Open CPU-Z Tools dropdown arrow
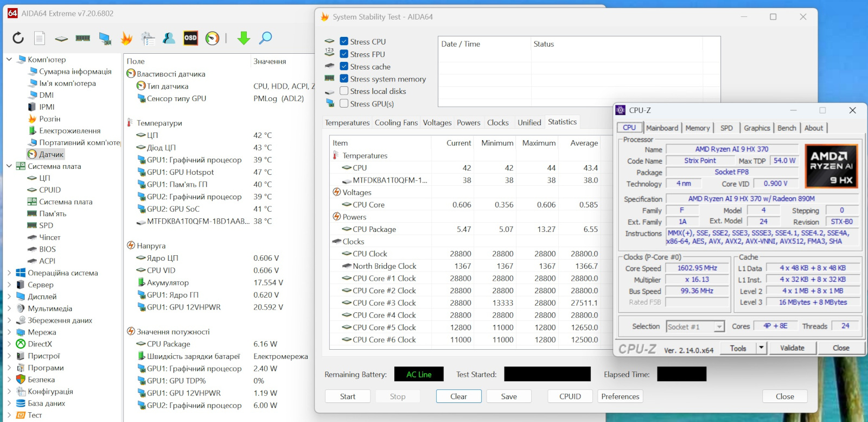 pos(761,348)
